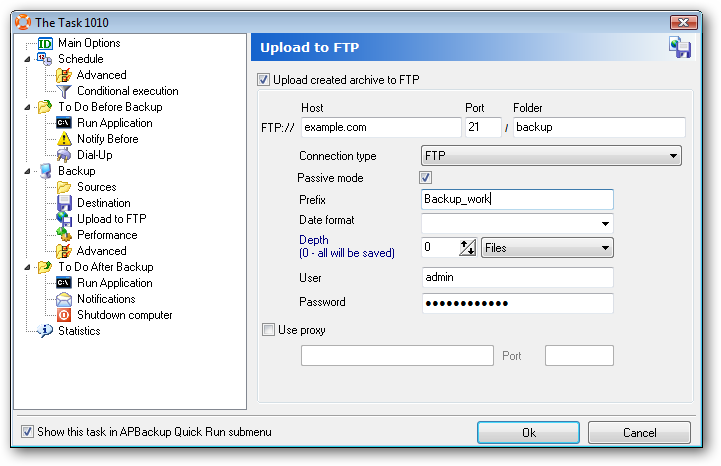Select the Statistics info icon
Viewport: 721px width, 466px height.
click(x=45, y=331)
